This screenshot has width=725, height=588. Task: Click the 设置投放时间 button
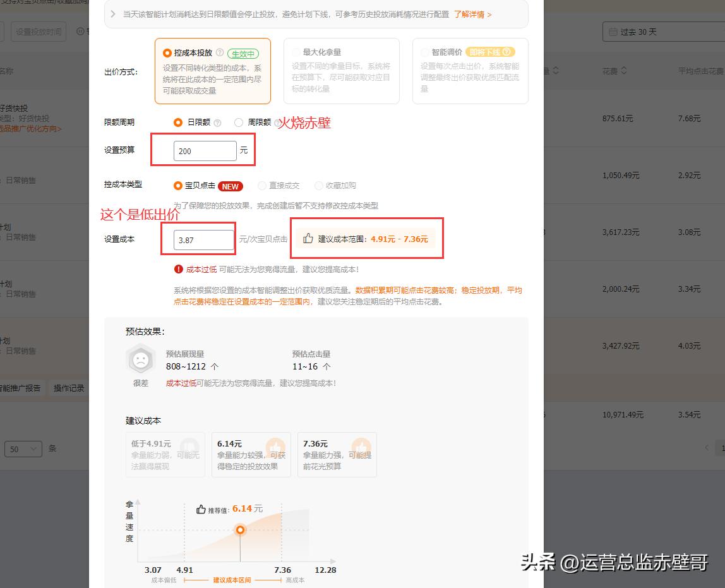(38, 32)
